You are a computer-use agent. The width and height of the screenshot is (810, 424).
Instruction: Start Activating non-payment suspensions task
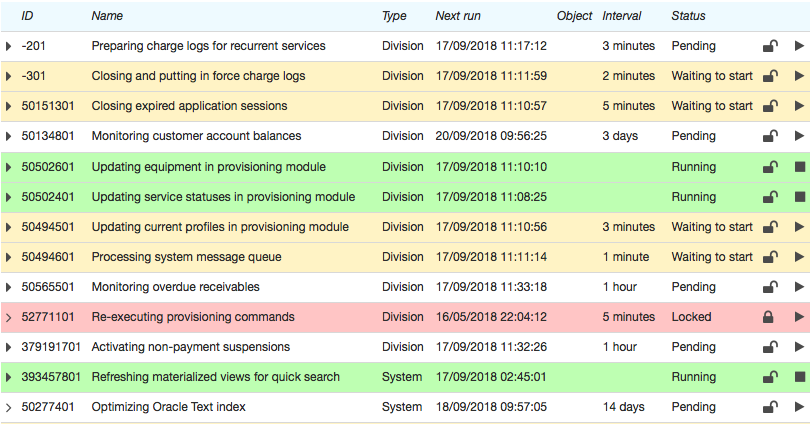pos(799,347)
